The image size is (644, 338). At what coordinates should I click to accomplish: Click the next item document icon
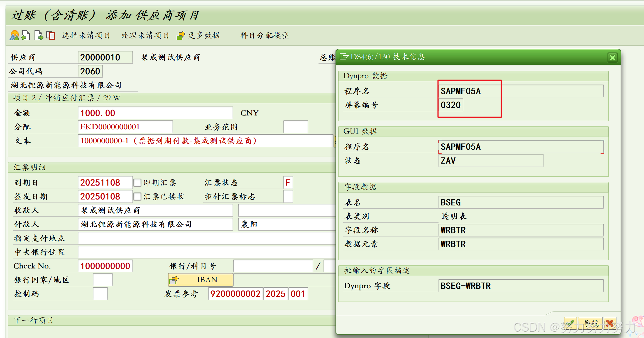39,36
